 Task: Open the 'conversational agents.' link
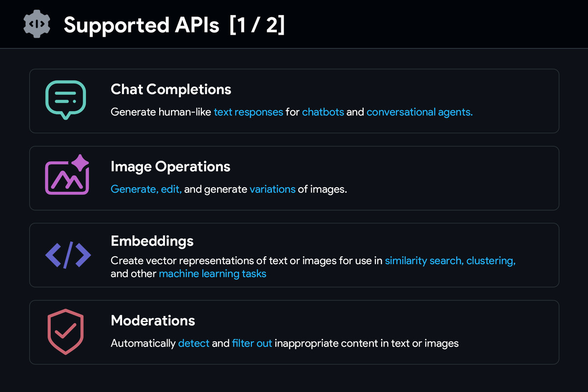pyautogui.click(x=419, y=112)
